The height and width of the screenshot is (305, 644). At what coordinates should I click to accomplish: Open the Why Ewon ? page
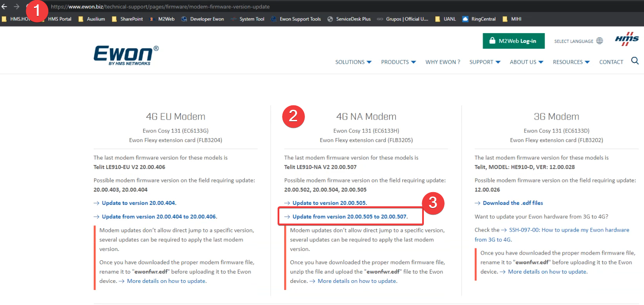[443, 62]
